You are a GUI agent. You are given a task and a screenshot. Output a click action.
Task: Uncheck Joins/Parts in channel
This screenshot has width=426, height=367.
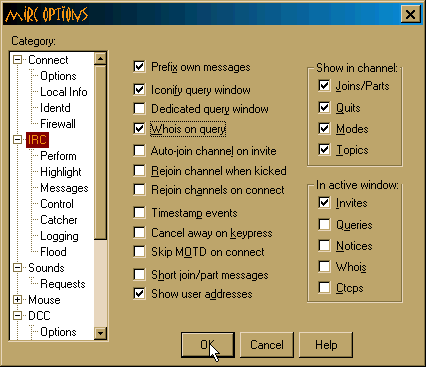(x=324, y=86)
